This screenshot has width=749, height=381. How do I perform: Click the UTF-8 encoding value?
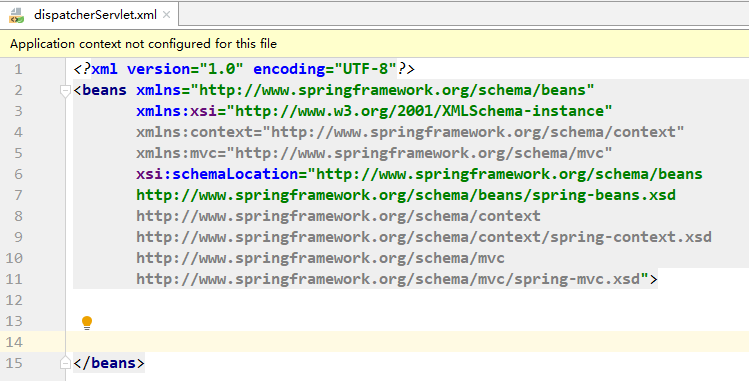point(365,69)
